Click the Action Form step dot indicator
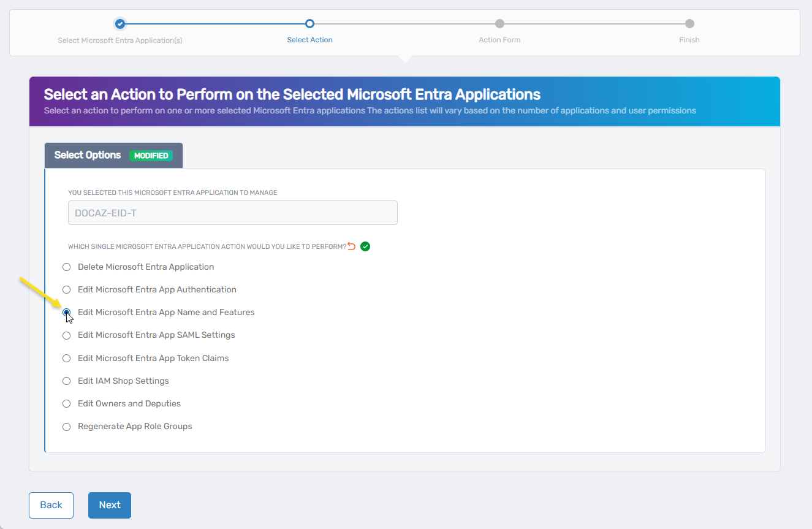Image resolution: width=812 pixels, height=529 pixels. 499,24
